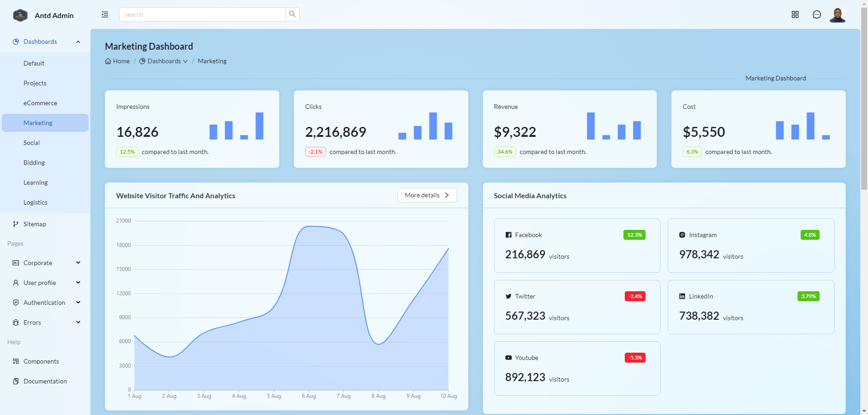Click the Clicks mini bar chart

point(425,126)
